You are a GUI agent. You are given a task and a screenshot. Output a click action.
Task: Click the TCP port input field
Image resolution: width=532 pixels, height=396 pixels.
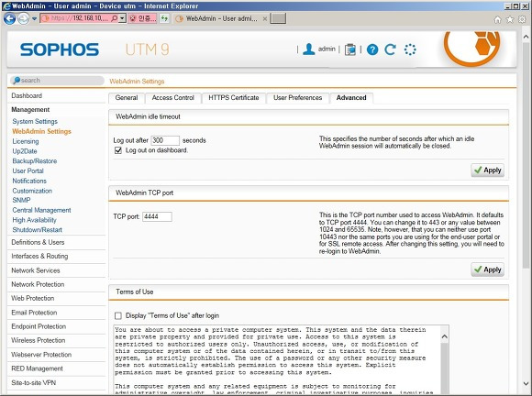(x=157, y=216)
